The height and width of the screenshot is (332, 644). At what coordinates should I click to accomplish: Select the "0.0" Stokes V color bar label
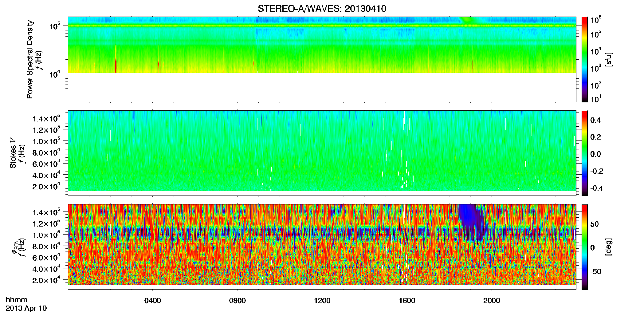[x=595, y=154]
